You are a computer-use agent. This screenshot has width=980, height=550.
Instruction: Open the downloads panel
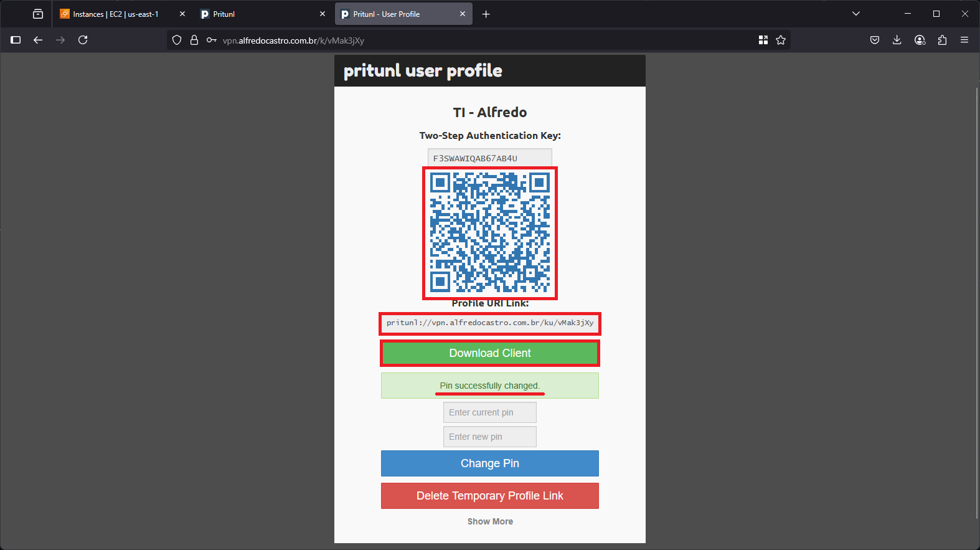point(897,40)
